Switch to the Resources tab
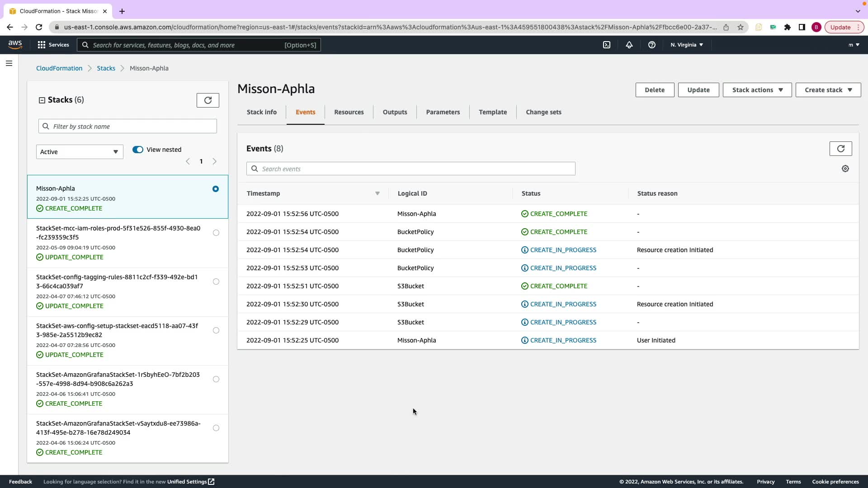The width and height of the screenshot is (868, 488). point(349,112)
